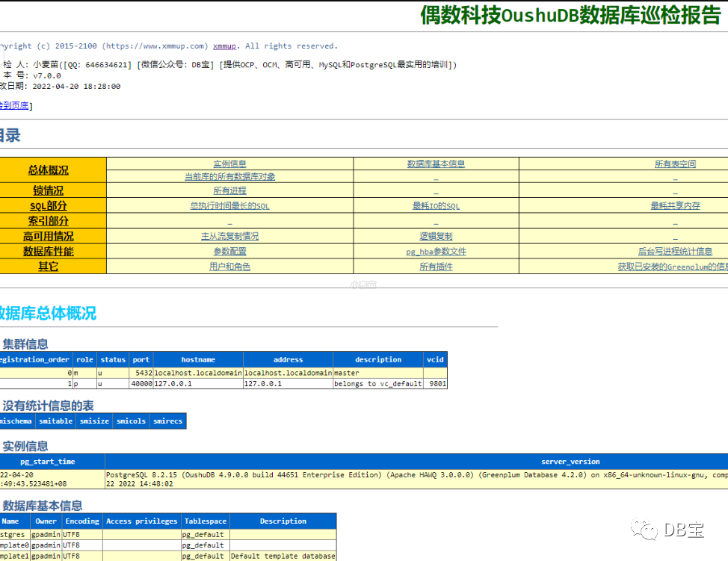This screenshot has height=561, width=728.
Task: Click the Owner column header
Action: pyautogui.click(x=46, y=521)
